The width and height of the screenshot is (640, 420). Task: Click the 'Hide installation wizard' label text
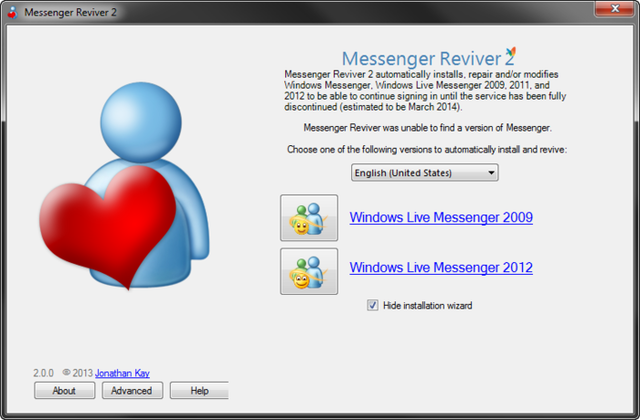427,305
